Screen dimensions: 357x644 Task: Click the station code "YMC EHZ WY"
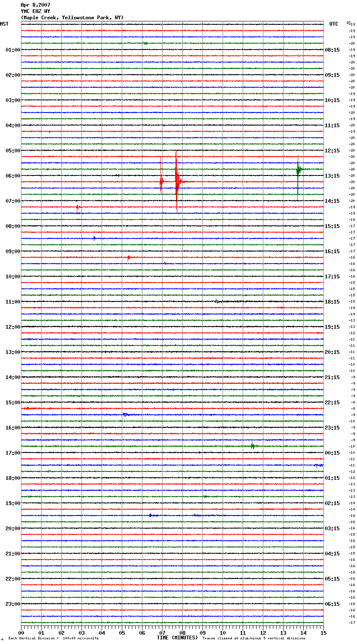35,11
